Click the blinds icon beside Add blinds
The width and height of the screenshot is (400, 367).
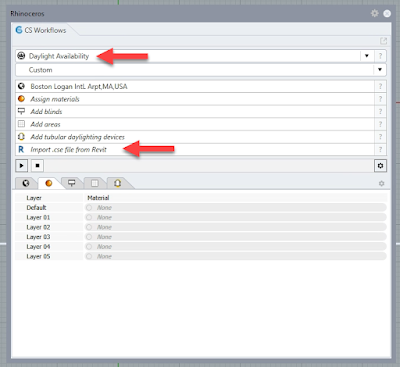[x=21, y=111]
